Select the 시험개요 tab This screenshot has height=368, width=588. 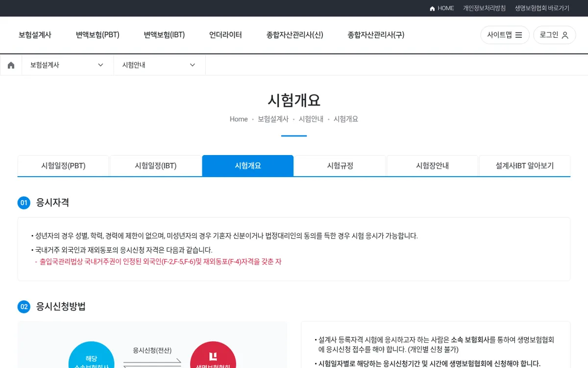(x=248, y=166)
